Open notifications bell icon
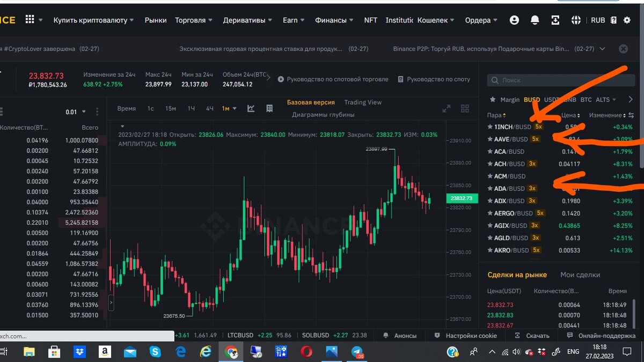644x362 pixels. coord(535,20)
